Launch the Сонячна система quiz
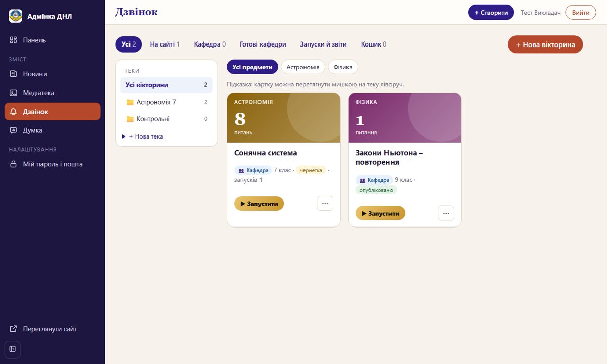The height and width of the screenshot is (364, 607). point(259,204)
